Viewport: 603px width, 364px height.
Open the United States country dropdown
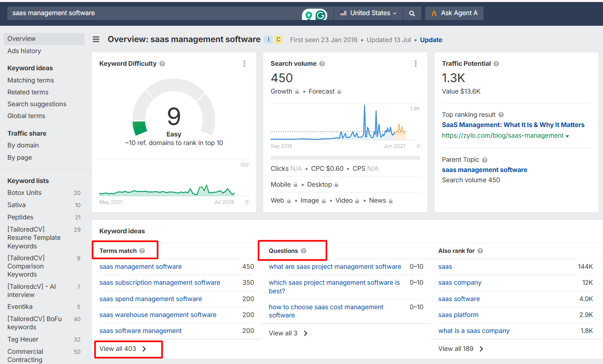coord(368,13)
